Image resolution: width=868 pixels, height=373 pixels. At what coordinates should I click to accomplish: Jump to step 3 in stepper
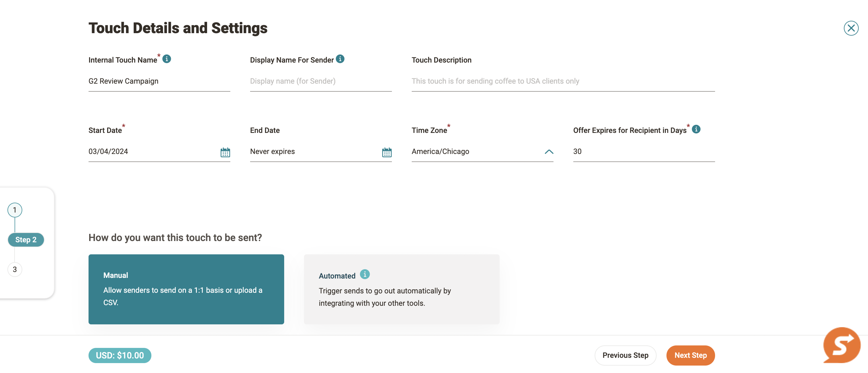click(x=15, y=270)
